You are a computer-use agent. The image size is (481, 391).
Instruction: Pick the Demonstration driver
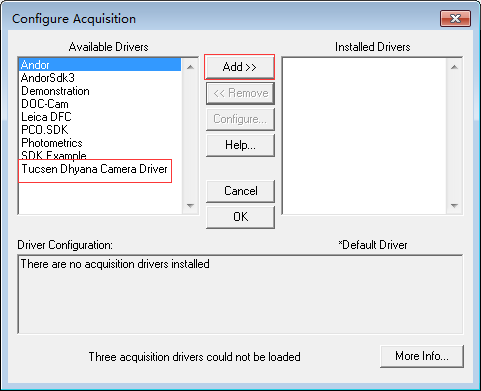pyautogui.click(x=100, y=91)
